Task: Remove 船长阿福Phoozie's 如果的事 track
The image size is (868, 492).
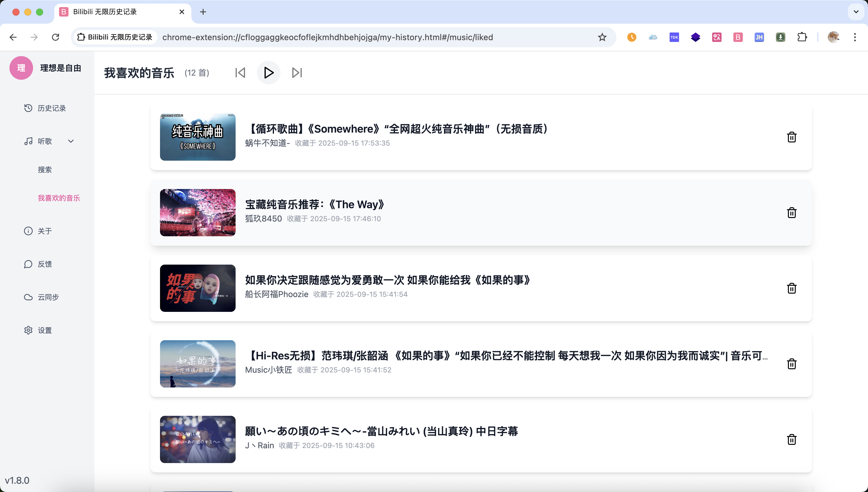Action: pos(791,288)
